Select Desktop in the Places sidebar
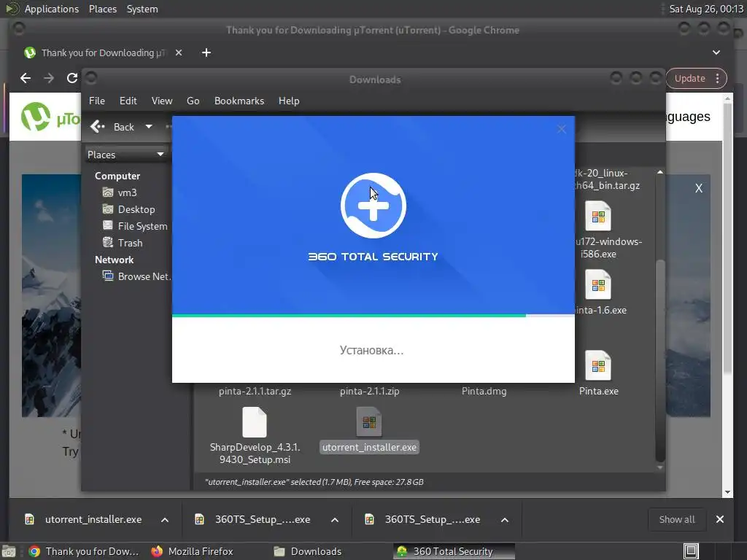The width and height of the screenshot is (747, 560). (x=136, y=209)
